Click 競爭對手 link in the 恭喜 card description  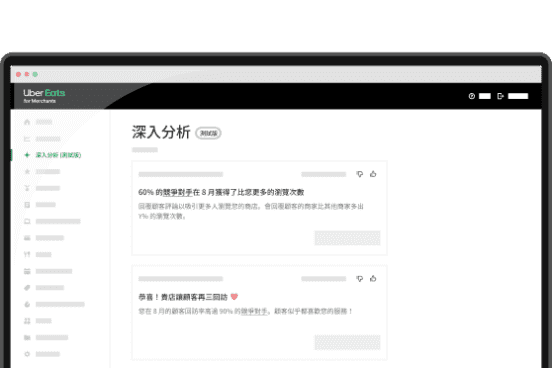[254, 311]
